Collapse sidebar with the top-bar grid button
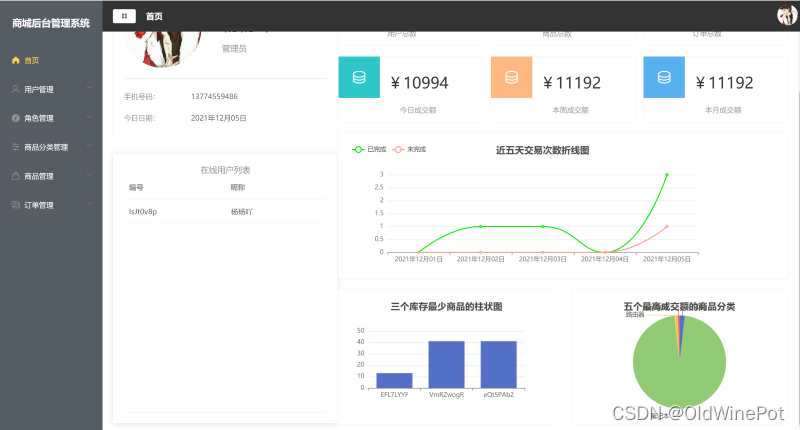Screen dimensions: 800x430 (x=124, y=16)
